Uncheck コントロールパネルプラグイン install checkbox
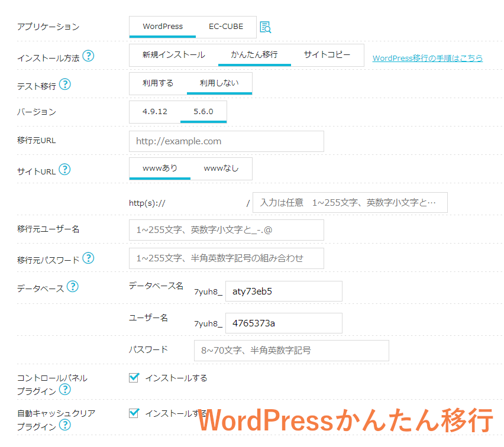Image resolution: width=504 pixels, height=447 pixels. coord(134,378)
